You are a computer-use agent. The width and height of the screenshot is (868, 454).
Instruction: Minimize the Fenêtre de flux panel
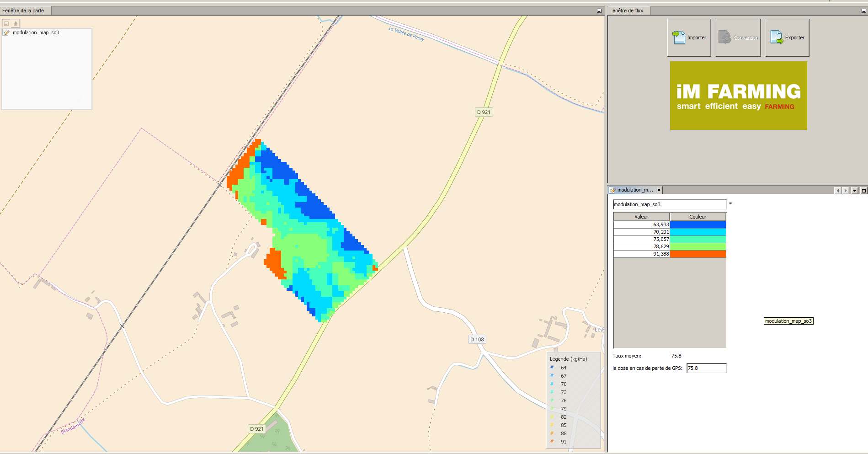point(863,11)
